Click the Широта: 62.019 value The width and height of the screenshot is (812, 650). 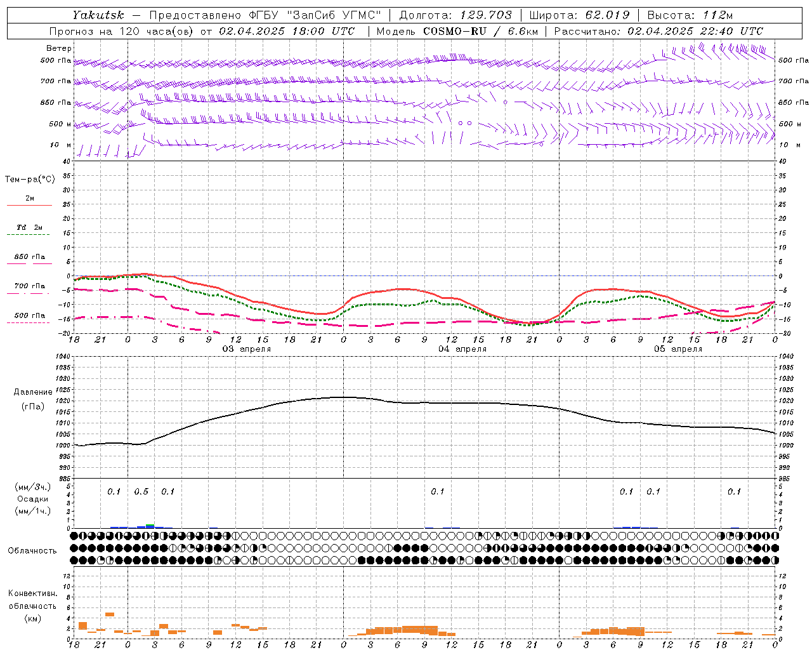[579, 15]
